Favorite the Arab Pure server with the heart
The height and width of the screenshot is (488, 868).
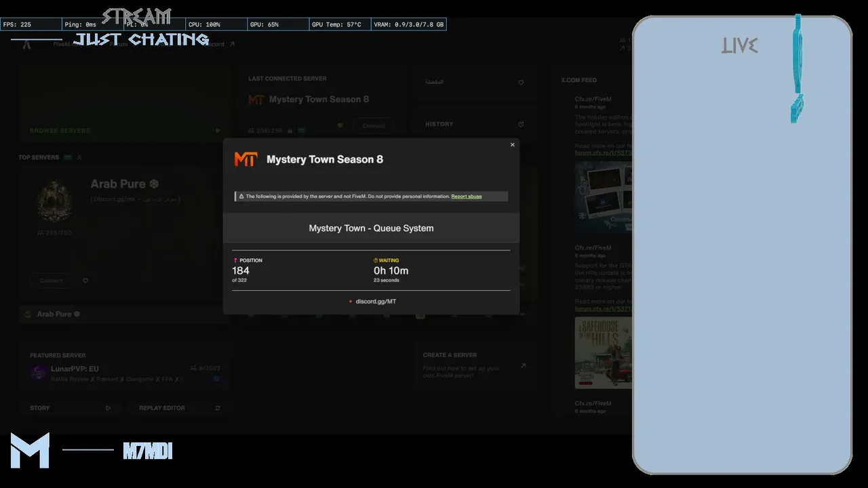point(85,281)
